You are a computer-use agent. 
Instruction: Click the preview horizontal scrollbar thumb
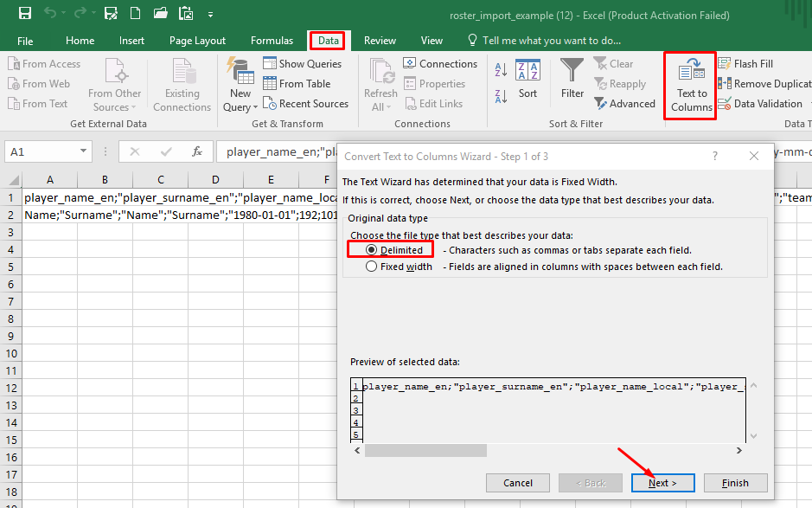click(425, 451)
